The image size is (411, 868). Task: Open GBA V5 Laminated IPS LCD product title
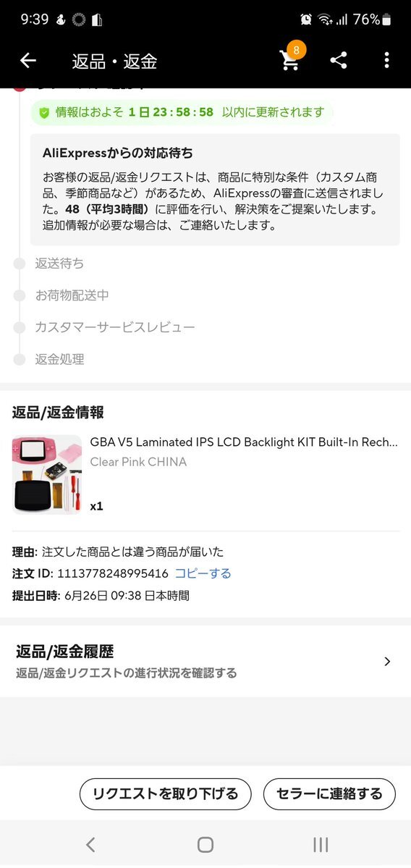point(244,442)
